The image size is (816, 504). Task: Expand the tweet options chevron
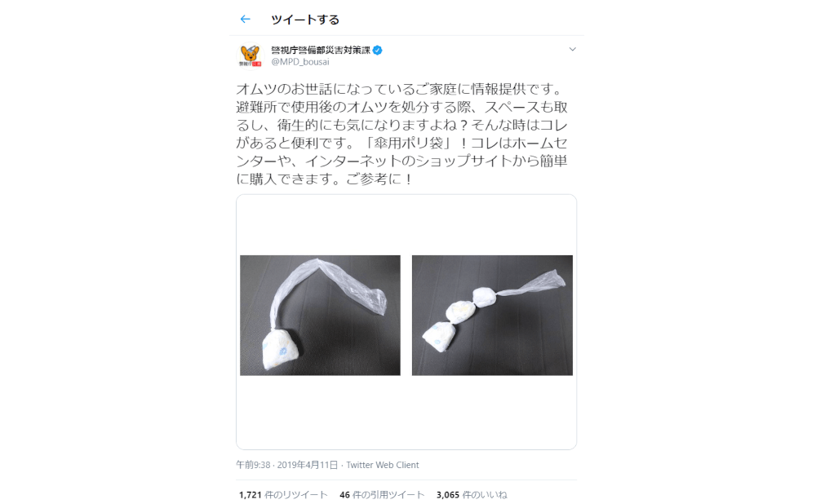click(x=573, y=50)
